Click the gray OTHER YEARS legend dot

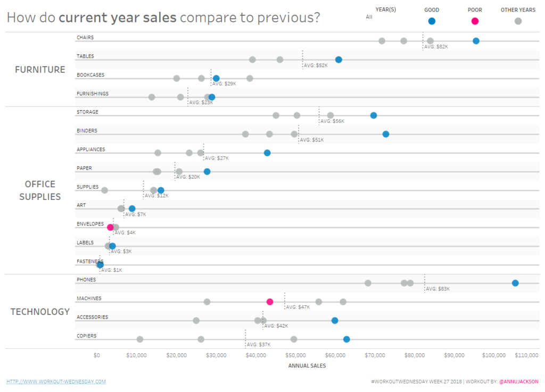click(x=518, y=21)
